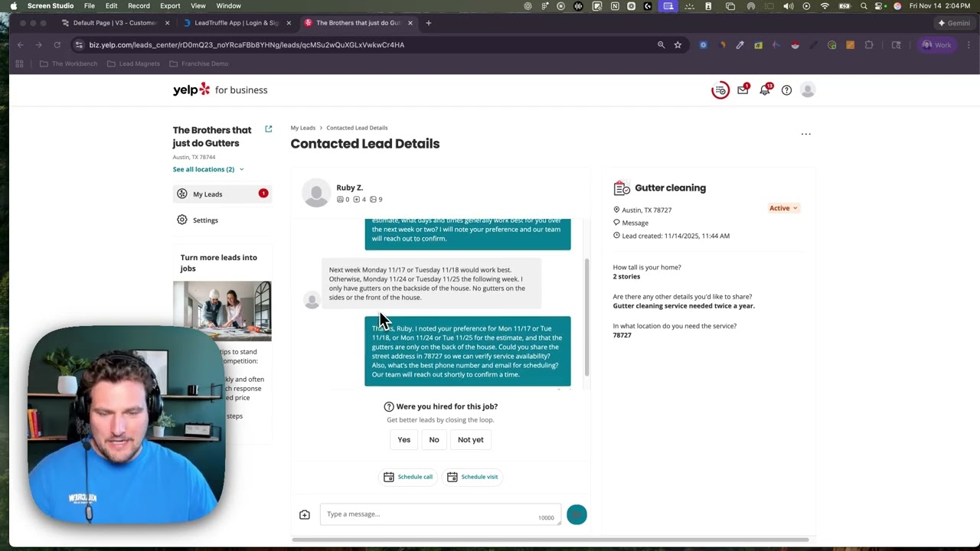Open the apps grid icon in bookmarks bar
This screenshot has height=551, width=980.
19,64
